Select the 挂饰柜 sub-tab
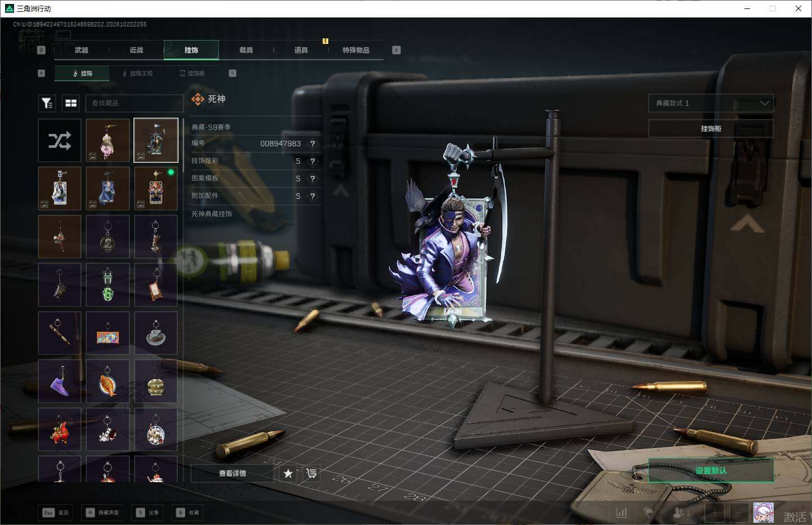 point(193,73)
